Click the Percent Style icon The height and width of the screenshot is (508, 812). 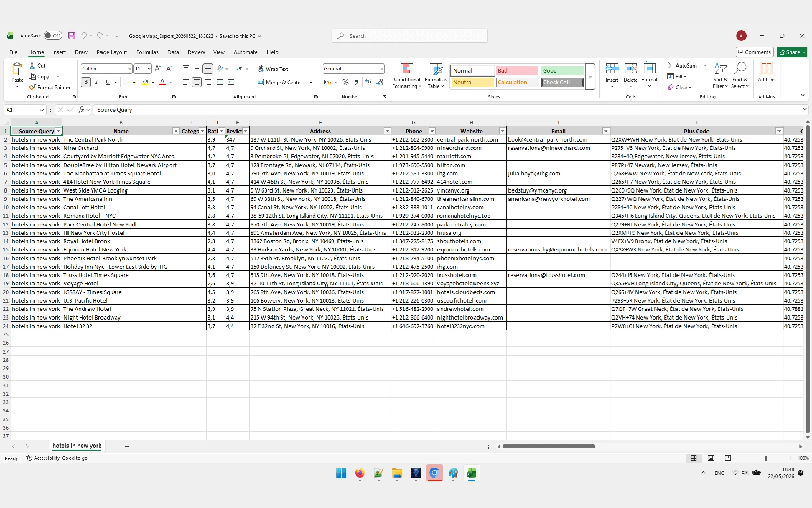[345, 82]
